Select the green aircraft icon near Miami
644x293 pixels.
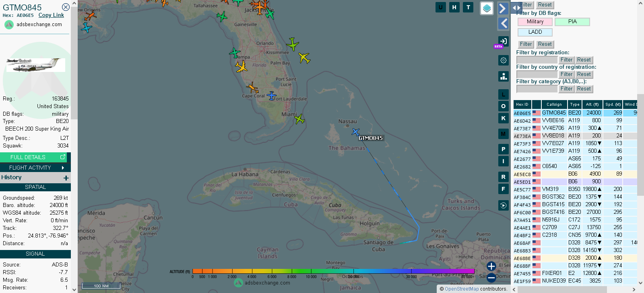[299, 119]
